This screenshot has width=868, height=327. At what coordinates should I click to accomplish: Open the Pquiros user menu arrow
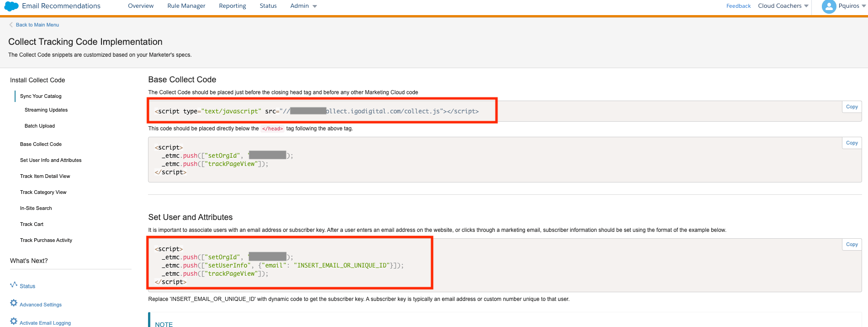[863, 6]
